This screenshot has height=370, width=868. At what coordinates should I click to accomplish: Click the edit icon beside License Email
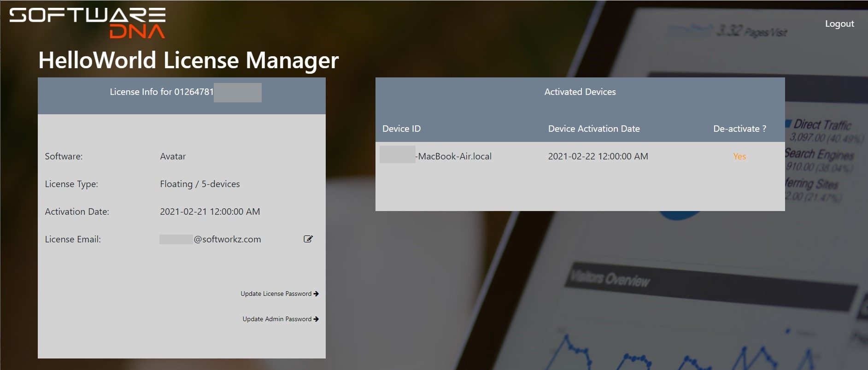click(x=308, y=239)
